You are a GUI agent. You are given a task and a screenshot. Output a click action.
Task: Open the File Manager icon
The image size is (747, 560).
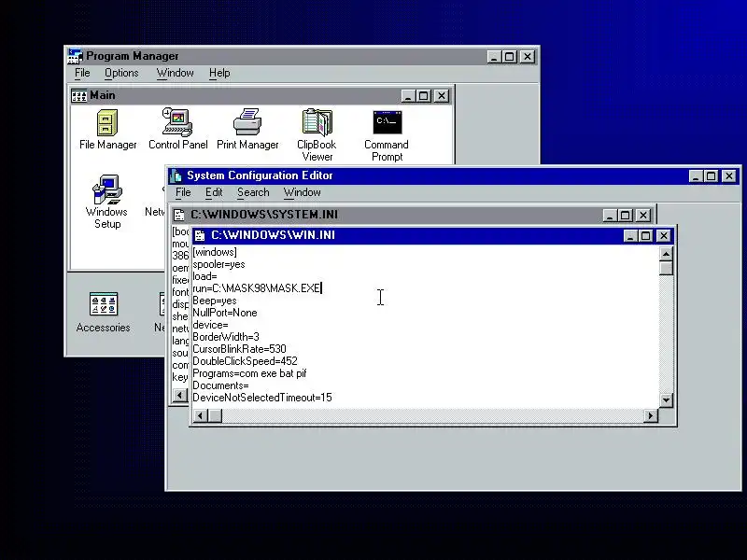tap(107, 130)
